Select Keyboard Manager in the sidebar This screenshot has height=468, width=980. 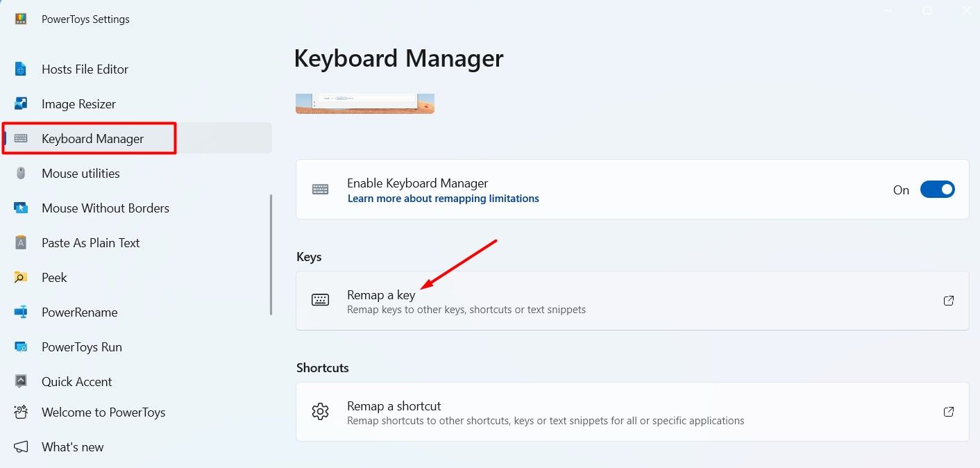[92, 139]
